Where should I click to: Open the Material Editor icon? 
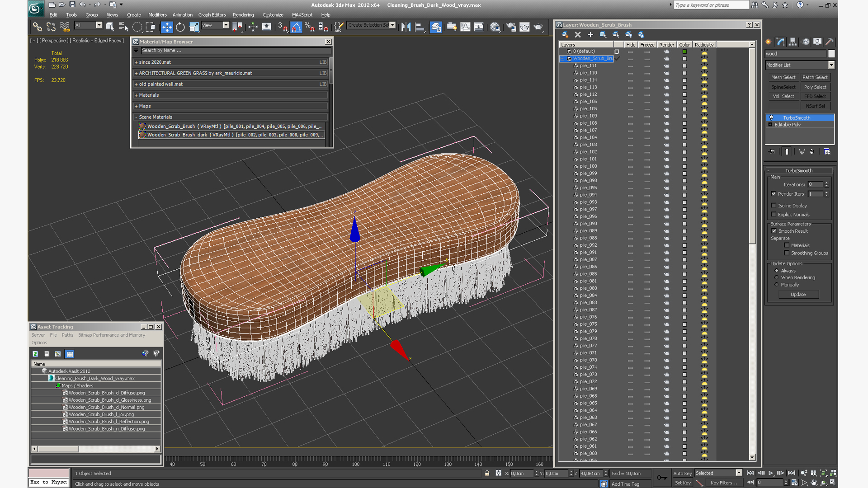[x=495, y=27]
